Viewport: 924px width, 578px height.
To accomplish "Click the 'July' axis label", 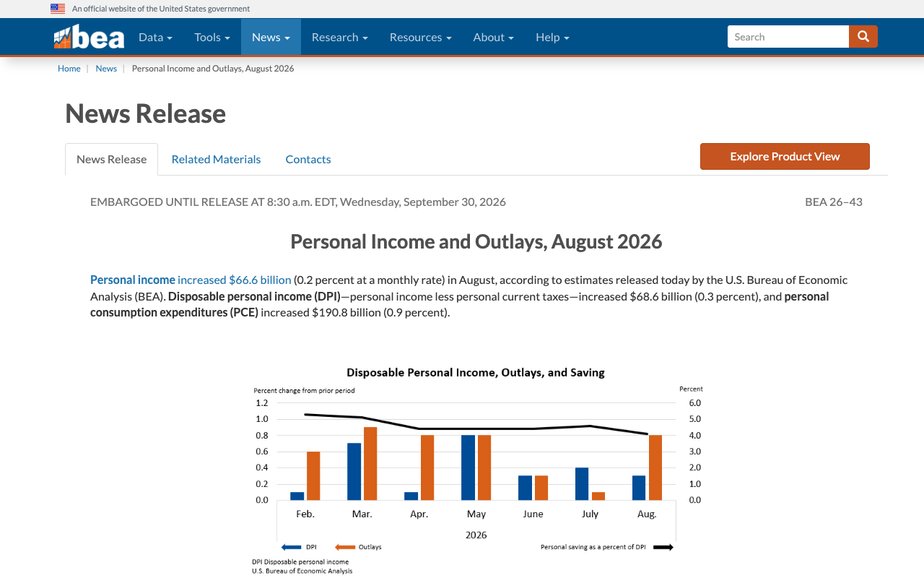I will tap(590, 514).
